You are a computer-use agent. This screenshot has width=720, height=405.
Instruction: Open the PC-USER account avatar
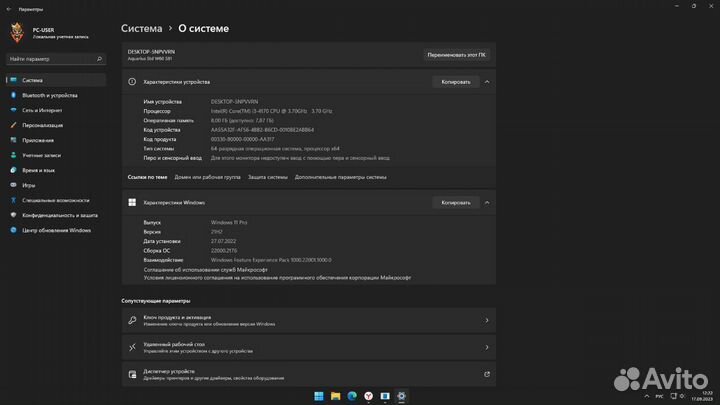(x=17, y=33)
